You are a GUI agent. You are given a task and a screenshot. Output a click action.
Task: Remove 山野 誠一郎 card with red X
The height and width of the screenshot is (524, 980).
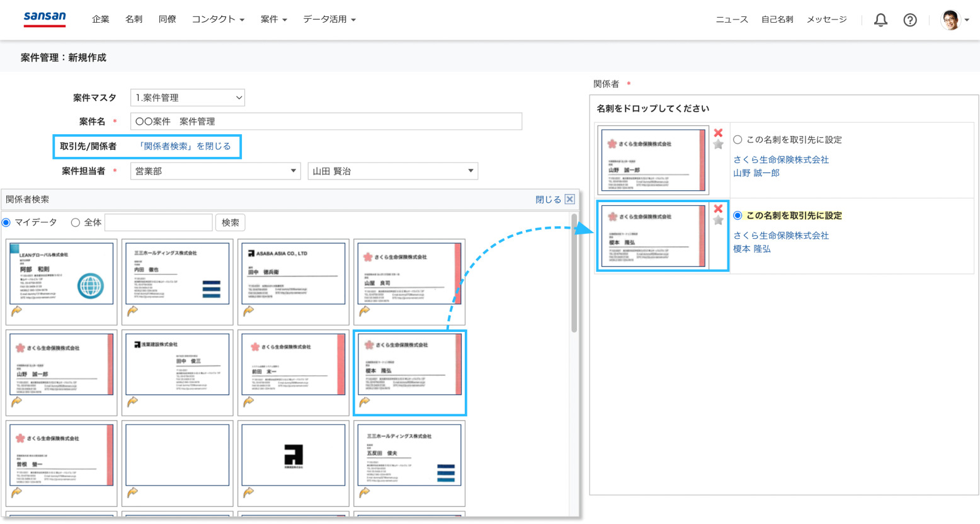(718, 133)
